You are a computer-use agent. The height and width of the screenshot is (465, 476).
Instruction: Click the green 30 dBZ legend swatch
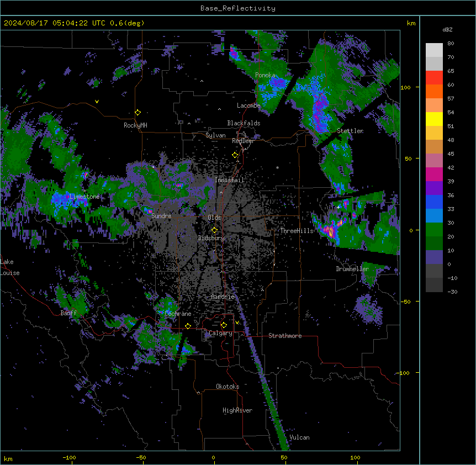[x=434, y=230]
